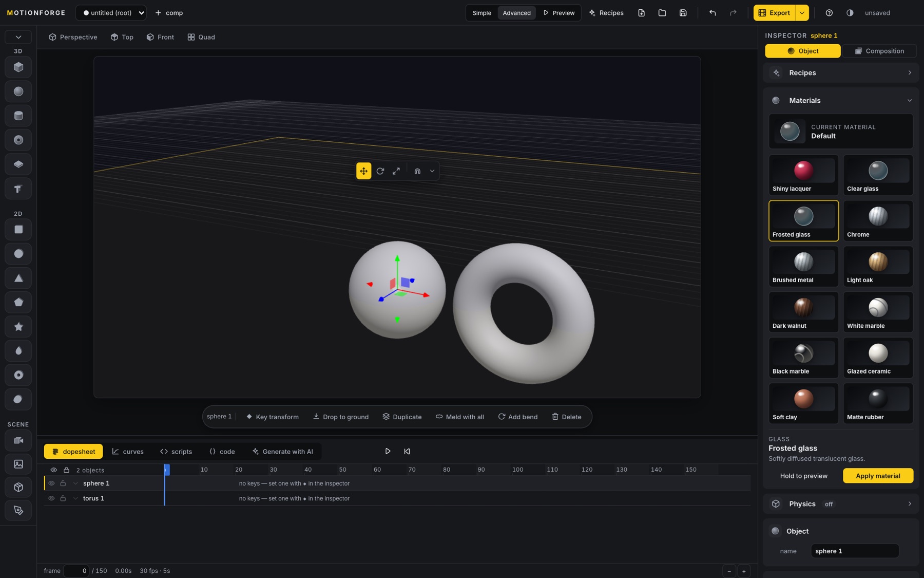Toggle visibility for all 2 objects
The width and height of the screenshot is (924, 578).
(53, 470)
